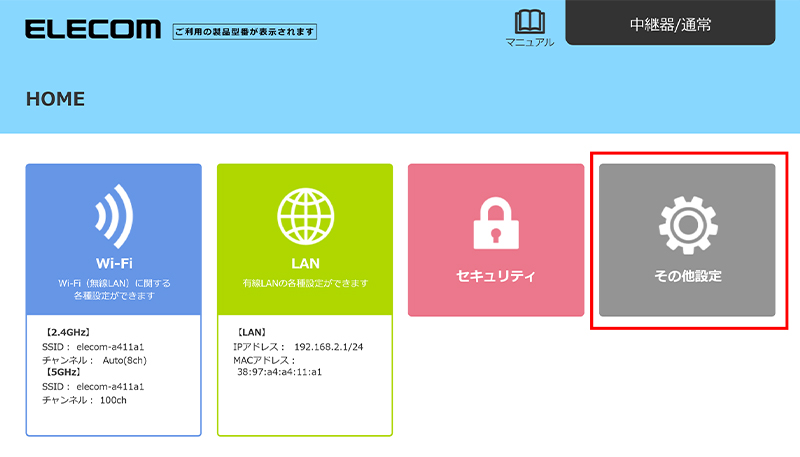
Task: Click the security padlock icon
Action: click(495, 224)
